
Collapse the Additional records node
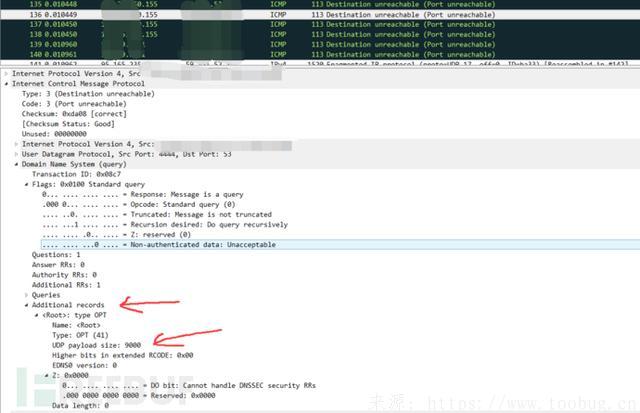click(x=27, y=305)
